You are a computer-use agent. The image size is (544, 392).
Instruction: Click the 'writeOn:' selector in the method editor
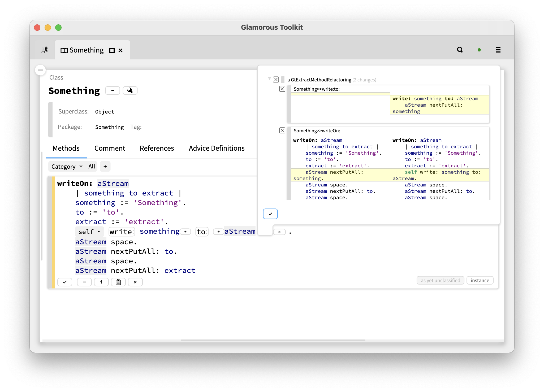[75, 184]
